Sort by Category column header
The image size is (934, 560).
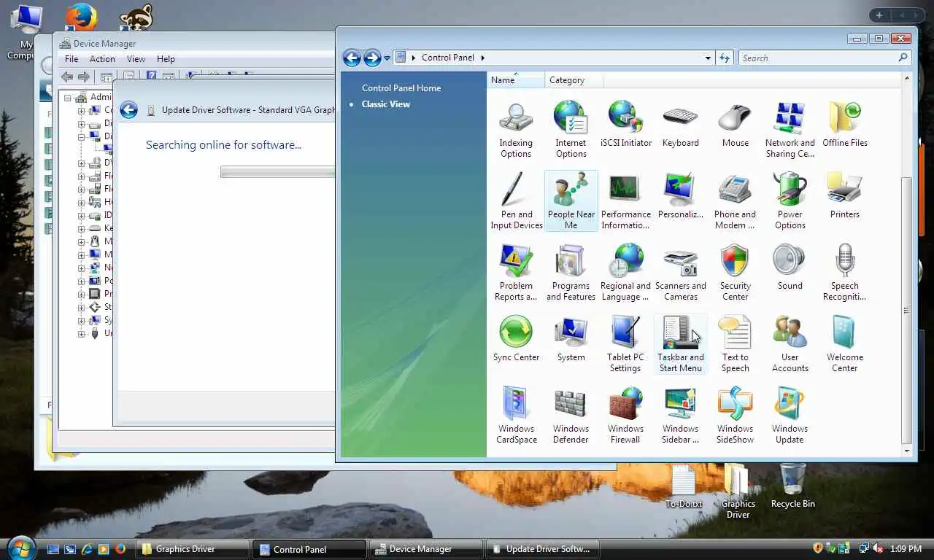(x=574, y=80)
